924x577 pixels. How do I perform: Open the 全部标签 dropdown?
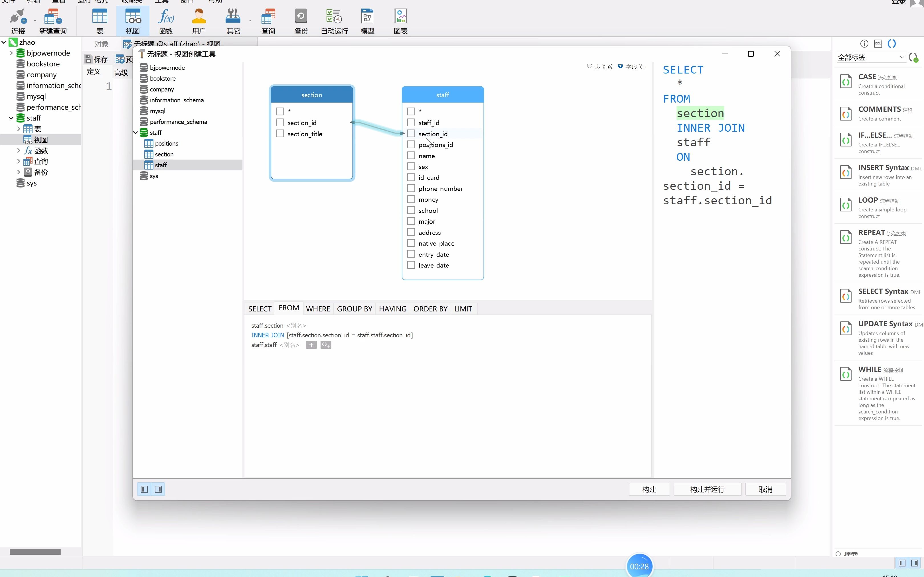coord(871,58)
